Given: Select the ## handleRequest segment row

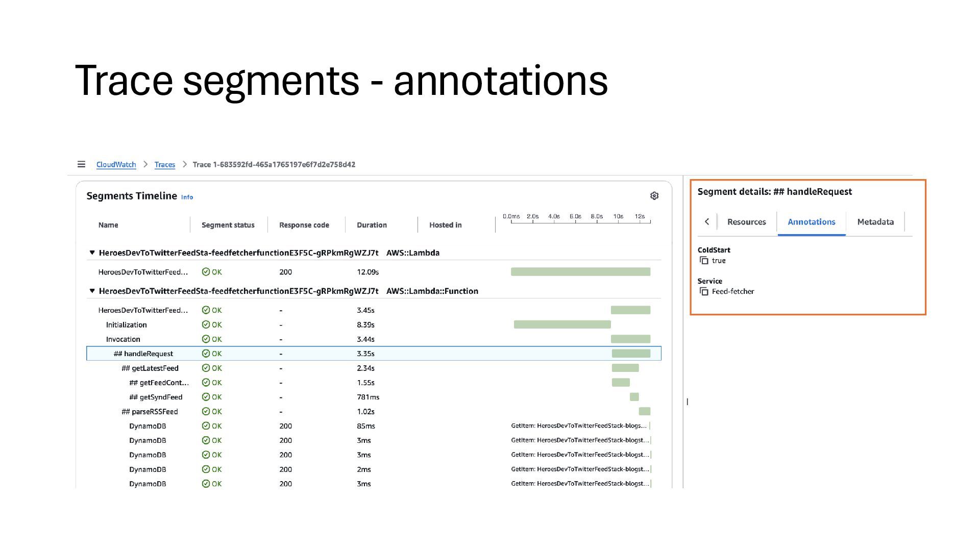Looking at the screenshot, I should coord(374,354).
